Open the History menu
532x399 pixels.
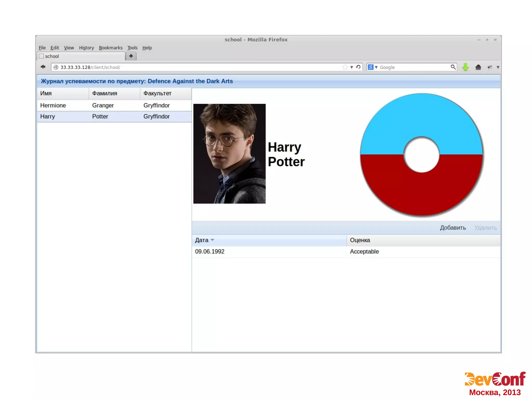[86, 48]
